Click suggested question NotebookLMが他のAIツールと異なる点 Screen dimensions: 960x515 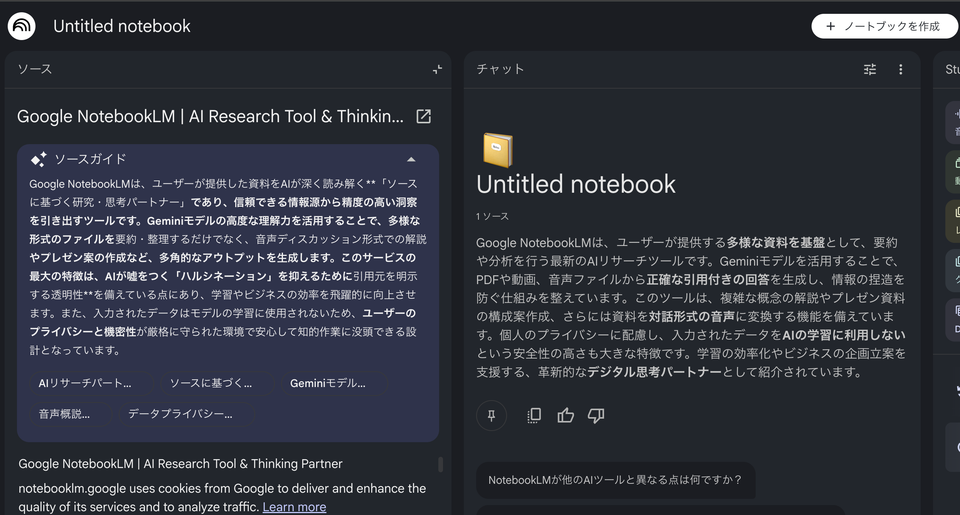click(615, 480)
